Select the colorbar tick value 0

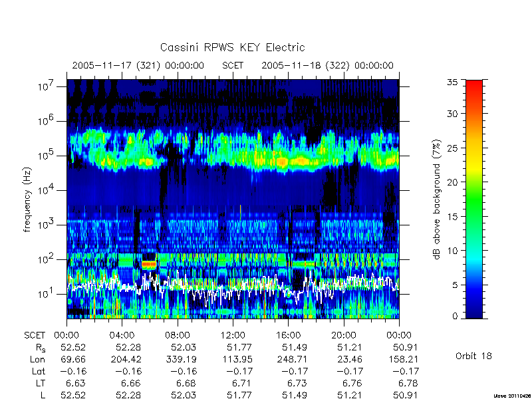click(x=455, y=317)
